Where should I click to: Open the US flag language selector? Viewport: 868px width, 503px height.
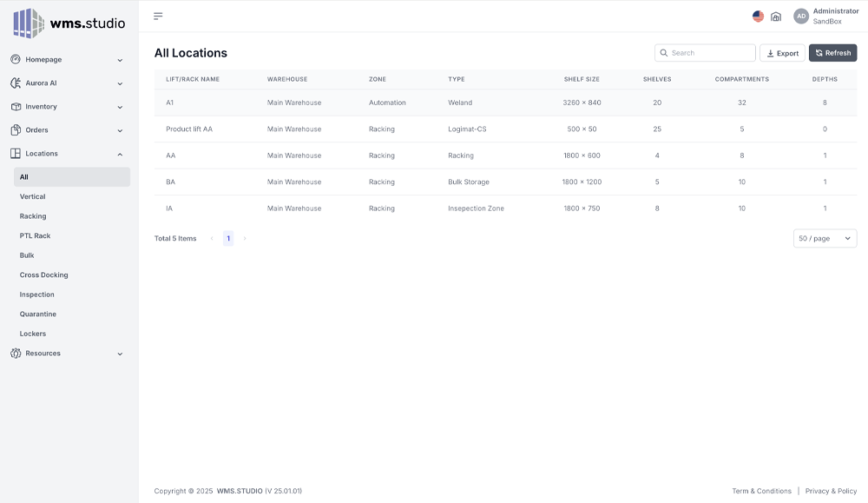pyautogui.click(x=758, y=17)
